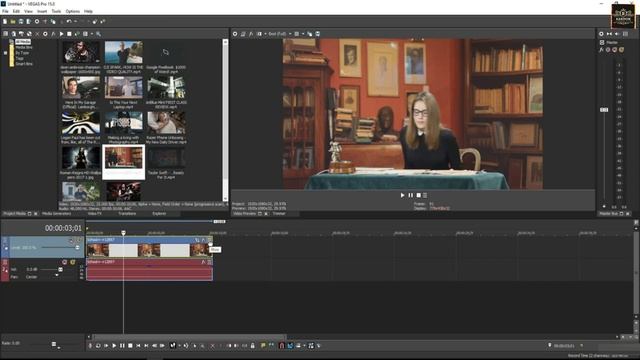Click the Event FX icon on audio event
640x360 pixels.
pyautogui.click(x=203, y=262)
